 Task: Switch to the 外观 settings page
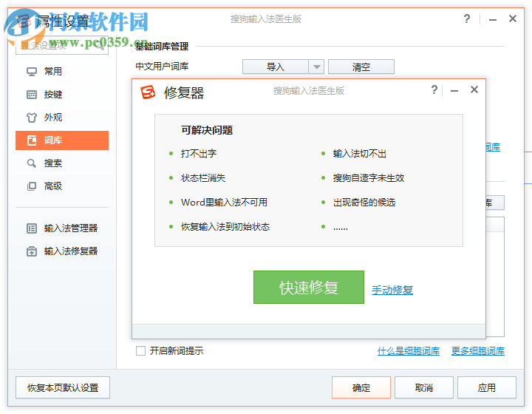pos(62,118)
